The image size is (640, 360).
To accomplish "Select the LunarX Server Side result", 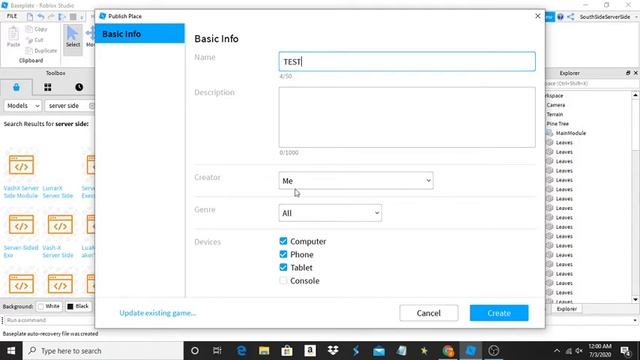I will [58, 192].
